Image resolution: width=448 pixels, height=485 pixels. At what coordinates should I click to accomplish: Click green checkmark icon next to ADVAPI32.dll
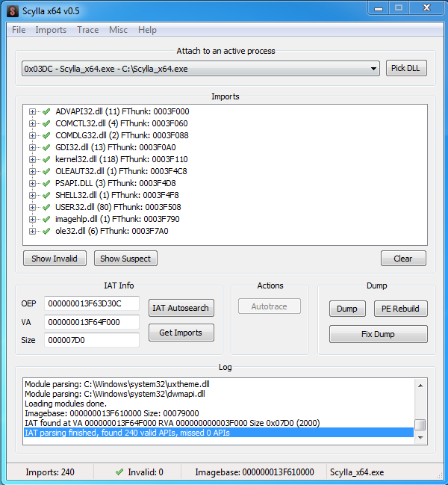(x=46, y=111)
